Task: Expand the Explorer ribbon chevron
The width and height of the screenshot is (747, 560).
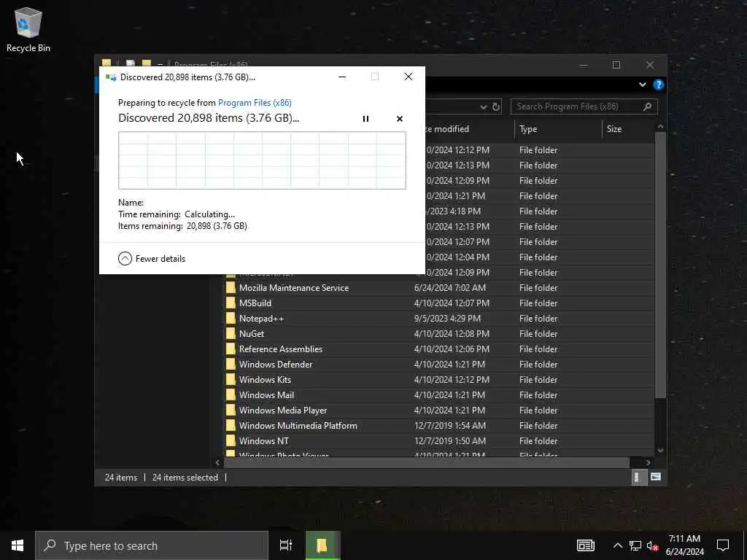Action: point(642,85)
